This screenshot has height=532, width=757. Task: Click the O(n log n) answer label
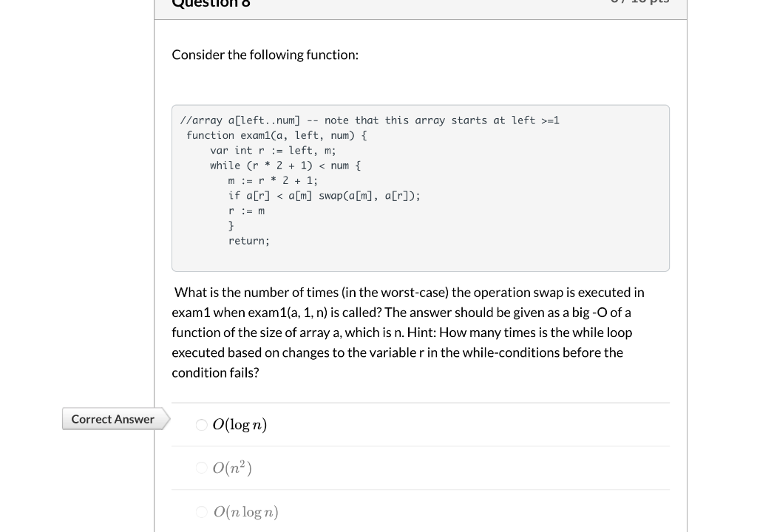[245, 511]
